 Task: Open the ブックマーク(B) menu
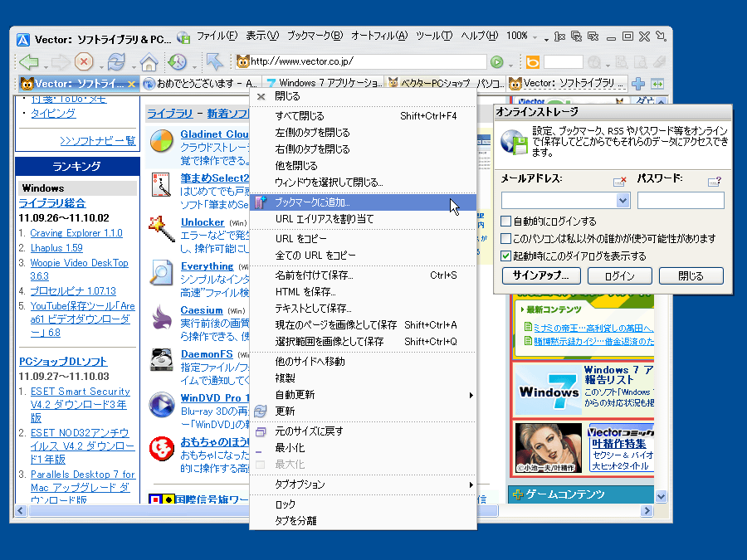[x=315, y=36]
